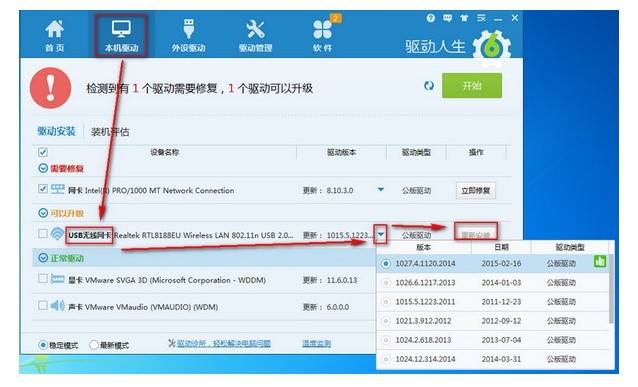
Task: Click the 日期 column header in version popup
Action: pyautogui.click(x=501, y=247)
